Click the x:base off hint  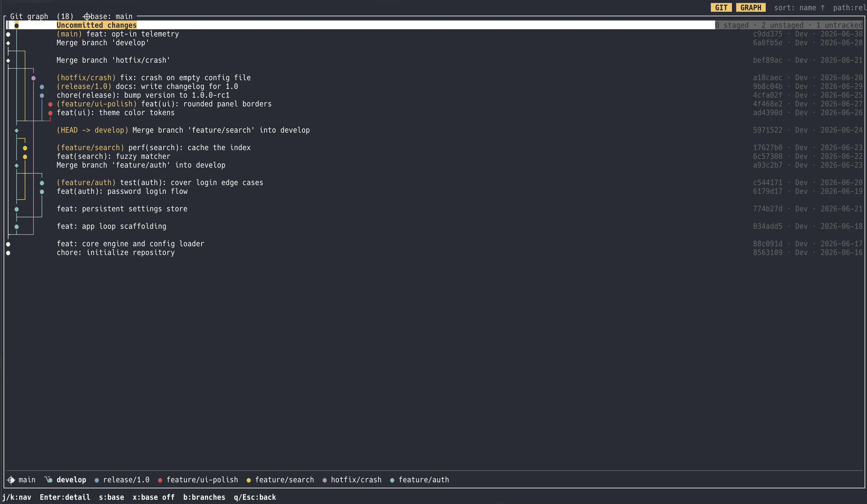coord(154,497)
